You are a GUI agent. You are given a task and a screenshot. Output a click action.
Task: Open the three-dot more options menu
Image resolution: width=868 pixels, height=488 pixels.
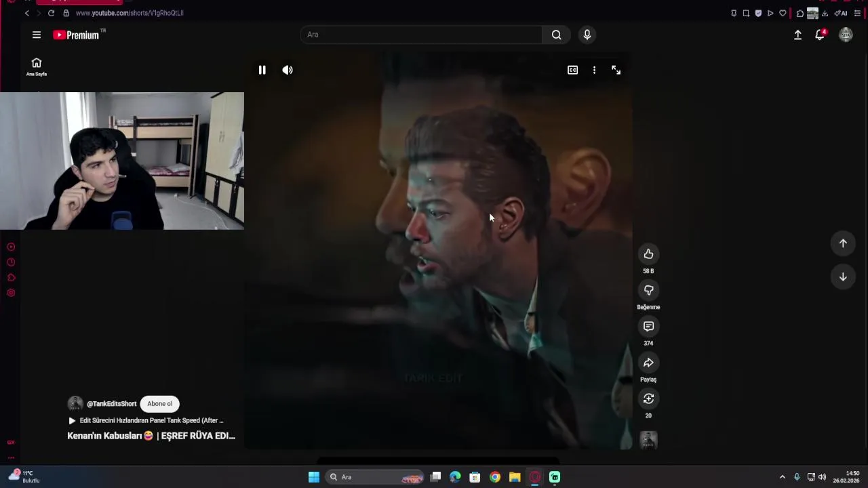click(x=594, y=70)
